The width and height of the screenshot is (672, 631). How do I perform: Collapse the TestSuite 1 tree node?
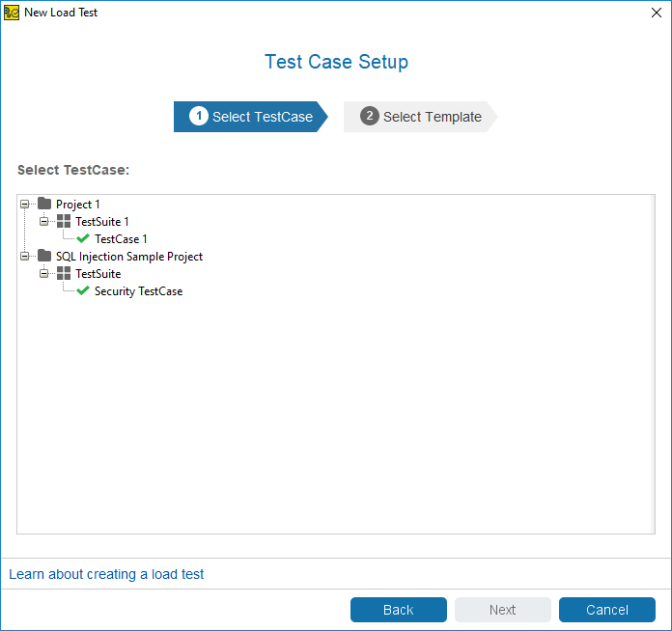coord(43,222)
